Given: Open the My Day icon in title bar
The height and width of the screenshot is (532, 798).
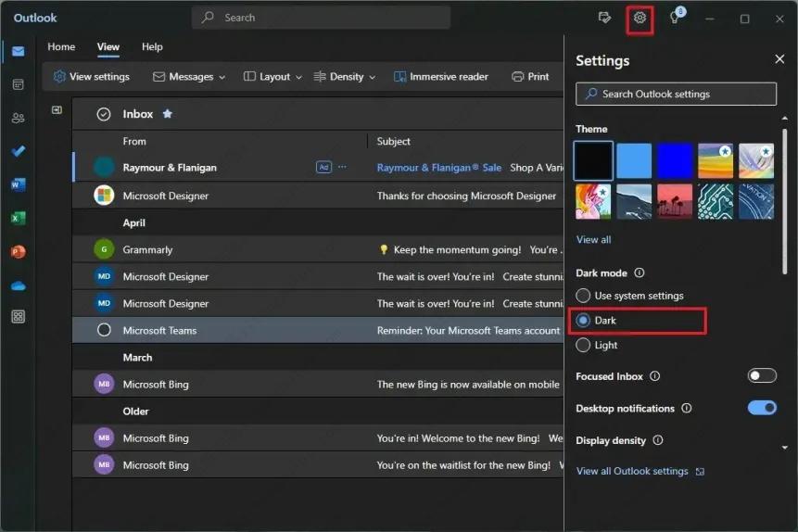Looking at the screenshot, I should click(x=604, y=18).
